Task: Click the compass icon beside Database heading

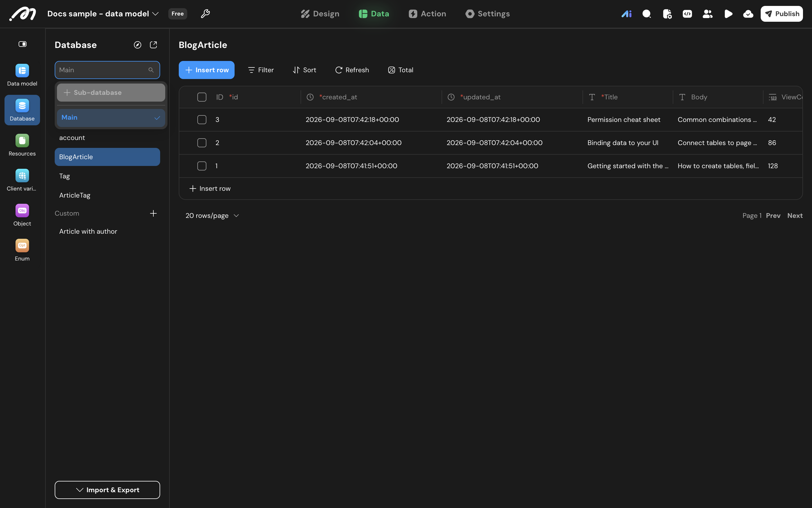Action: pos(138,45)
